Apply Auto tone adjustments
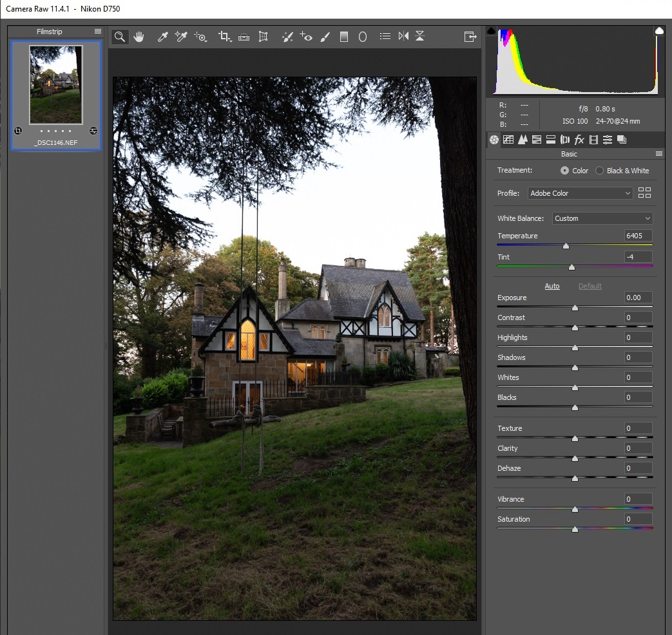The image size is (672, 635). [552, 286]
